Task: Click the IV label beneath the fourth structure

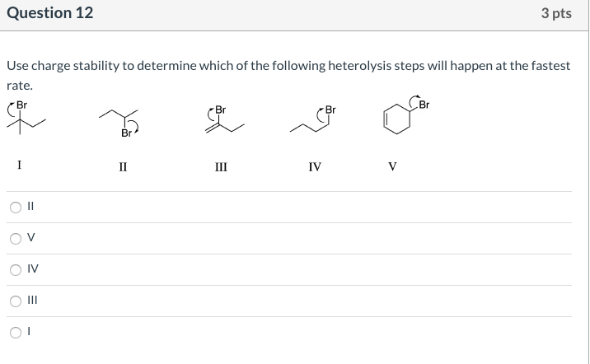Action: [x=314, y=166]
